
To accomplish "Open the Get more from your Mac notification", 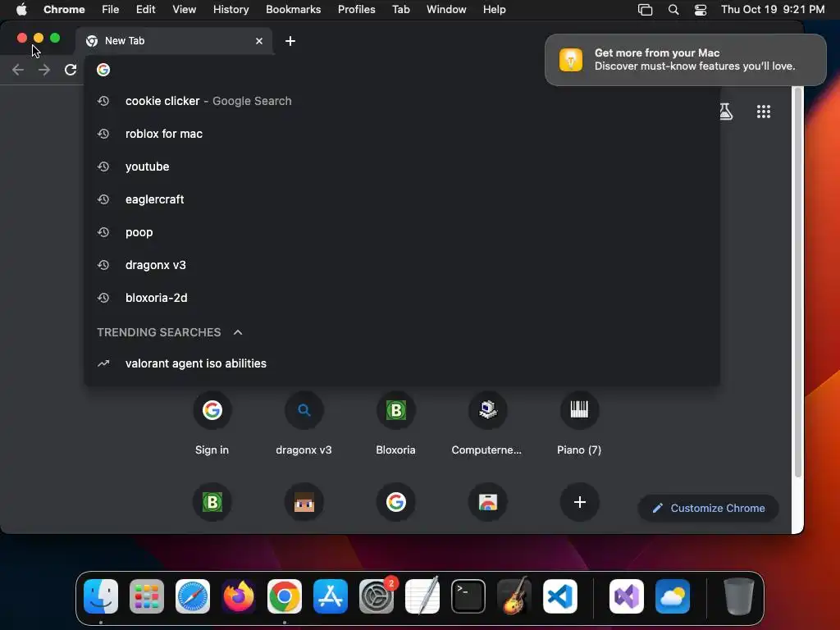I will coord(685,59).
